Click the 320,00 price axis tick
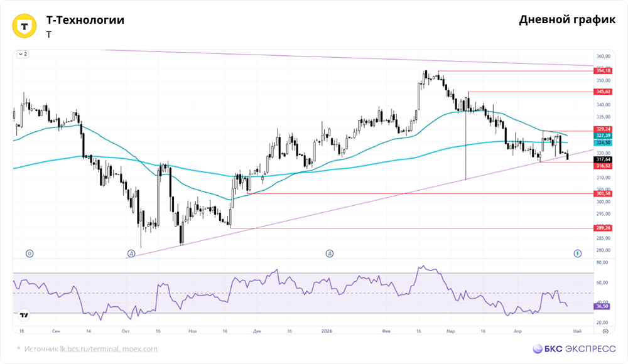 tap(603, 153)
